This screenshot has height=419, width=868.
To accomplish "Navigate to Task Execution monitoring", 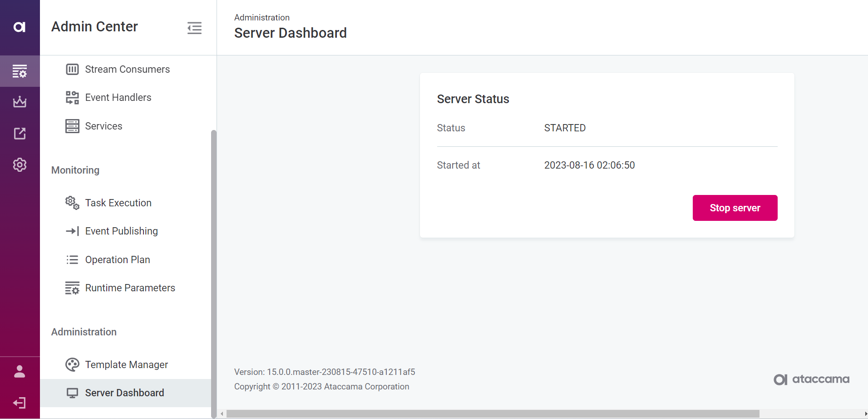I will coord(118,203).
